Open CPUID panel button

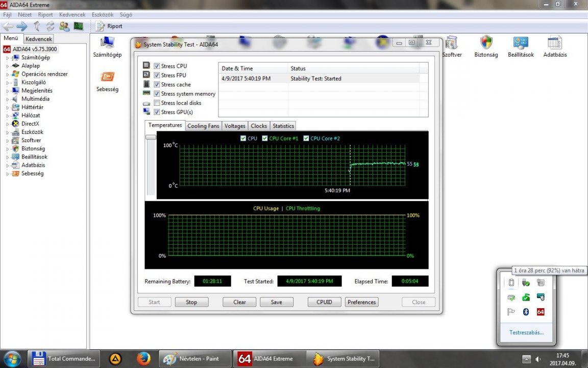(325, 302)
